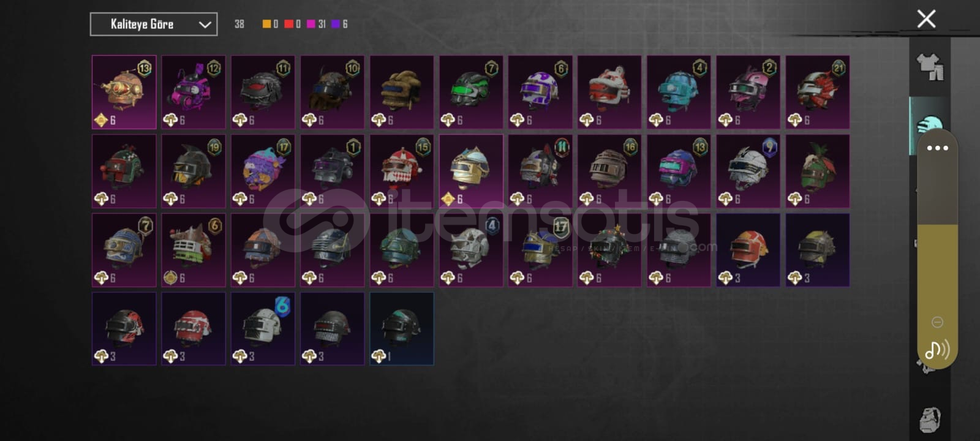Tap the three-dots overlay menu
This screenshot has height=441, width=980.
click(x=937, y=148)
